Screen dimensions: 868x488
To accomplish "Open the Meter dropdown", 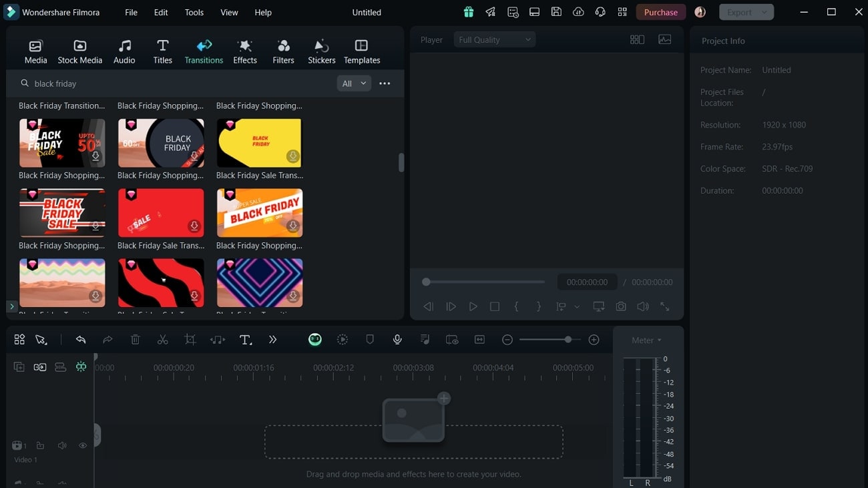I will (646, 340).
